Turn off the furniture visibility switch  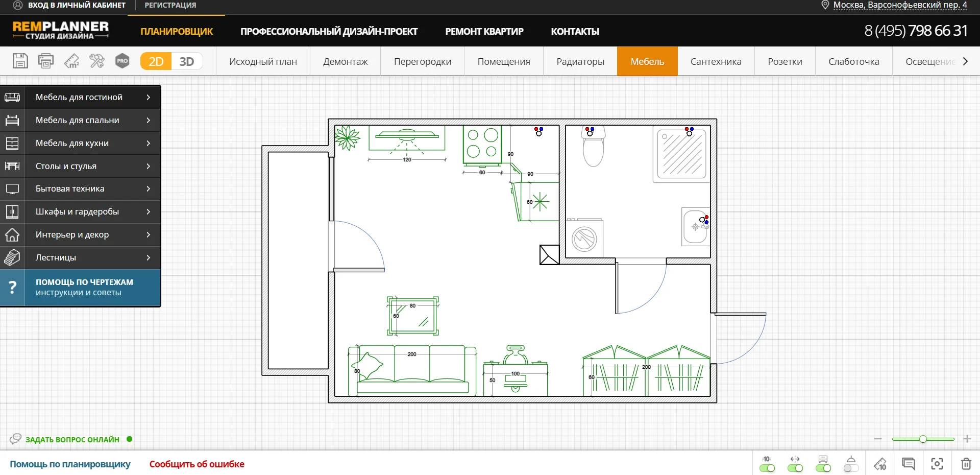click(x=823, y=468)
